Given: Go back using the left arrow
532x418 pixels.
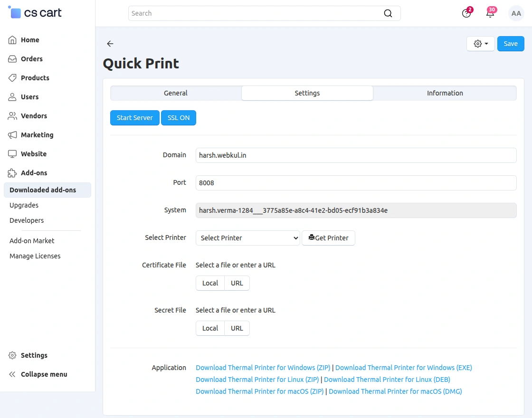Looking at the screenshot, I should (110, 43).
